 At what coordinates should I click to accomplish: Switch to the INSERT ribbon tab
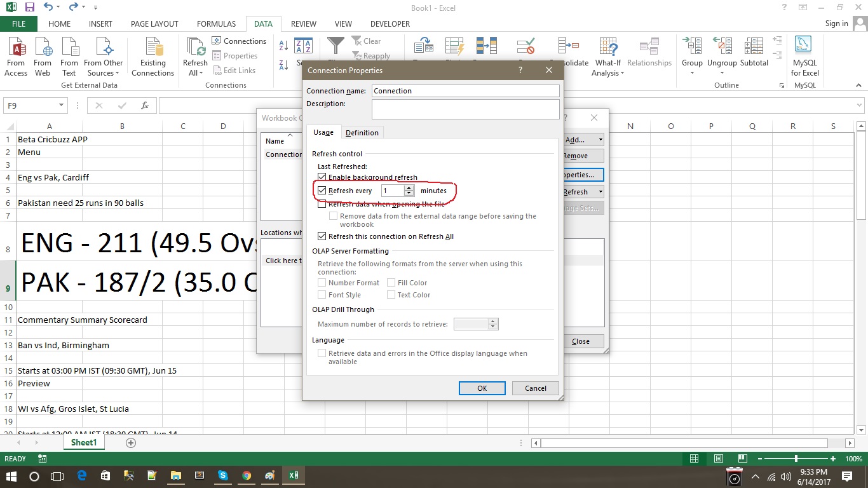click(x=100, y=24)
